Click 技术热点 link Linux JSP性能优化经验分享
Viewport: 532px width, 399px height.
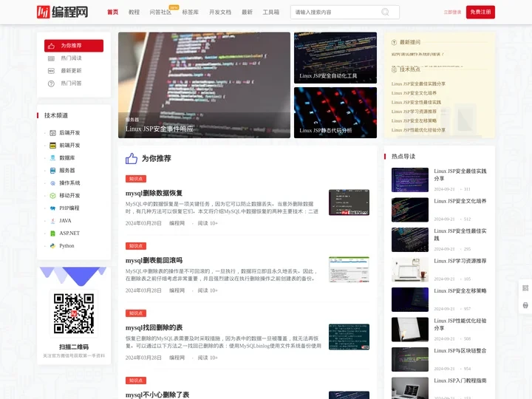pyautogui.click(x=418, y=130)
